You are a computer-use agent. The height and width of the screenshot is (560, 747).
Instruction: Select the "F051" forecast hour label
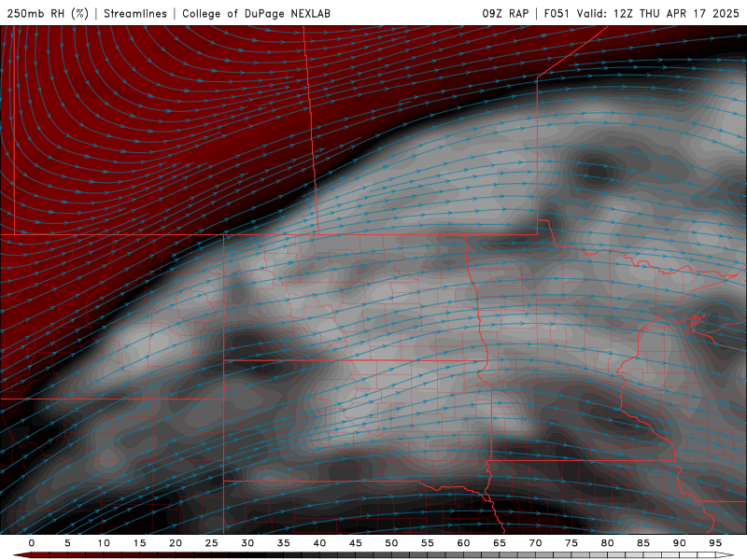point(557,13)
